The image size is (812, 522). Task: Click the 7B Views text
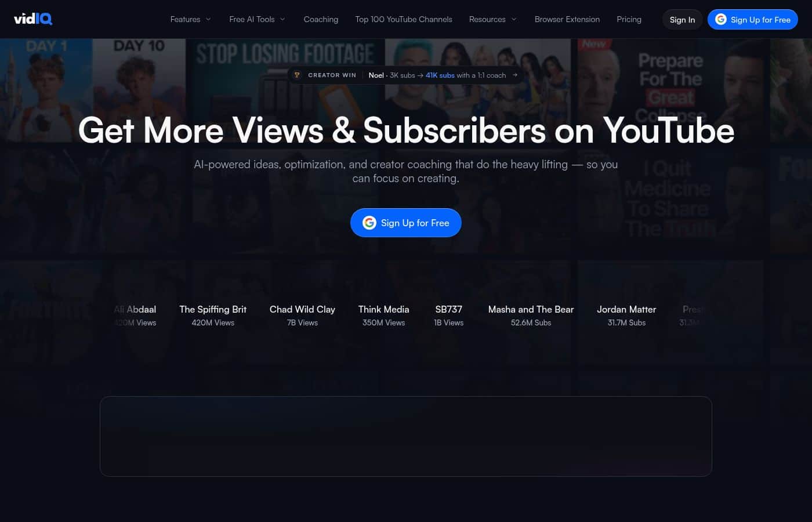point(302,322)
